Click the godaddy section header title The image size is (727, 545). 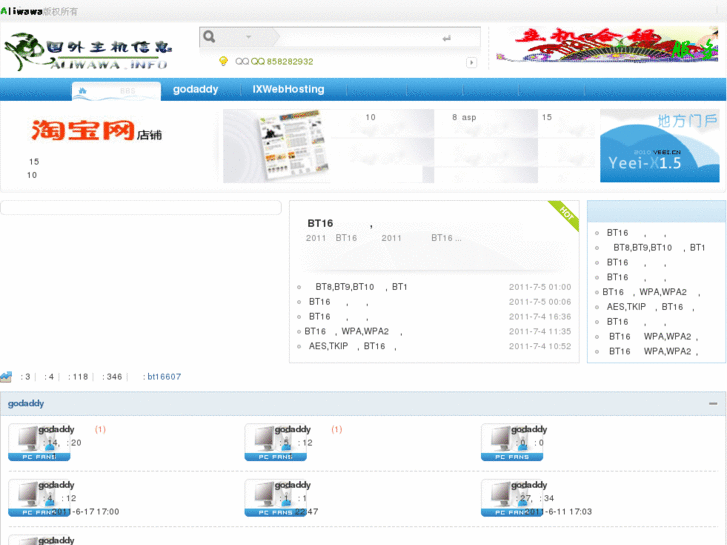26,404
